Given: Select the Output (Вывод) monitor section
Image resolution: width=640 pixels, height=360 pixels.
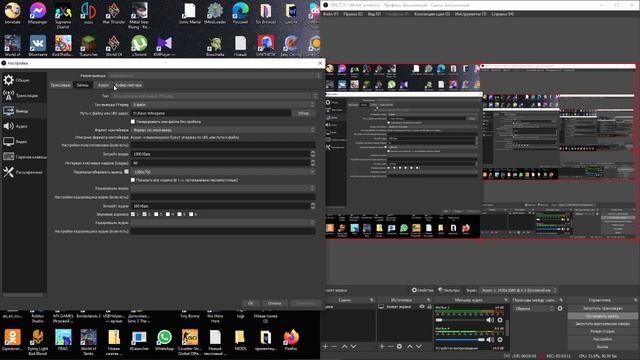Looking at the screenshot, I should [24, 111].
